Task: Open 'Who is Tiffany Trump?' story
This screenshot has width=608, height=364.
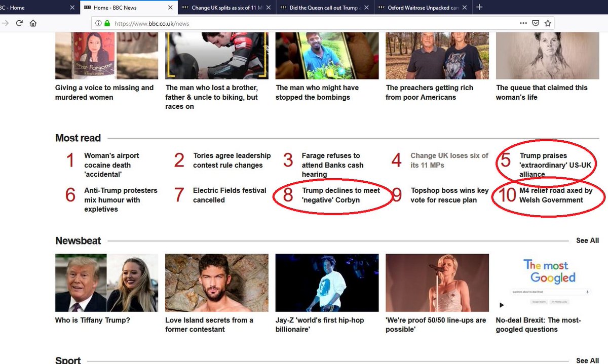Action: 93,320
